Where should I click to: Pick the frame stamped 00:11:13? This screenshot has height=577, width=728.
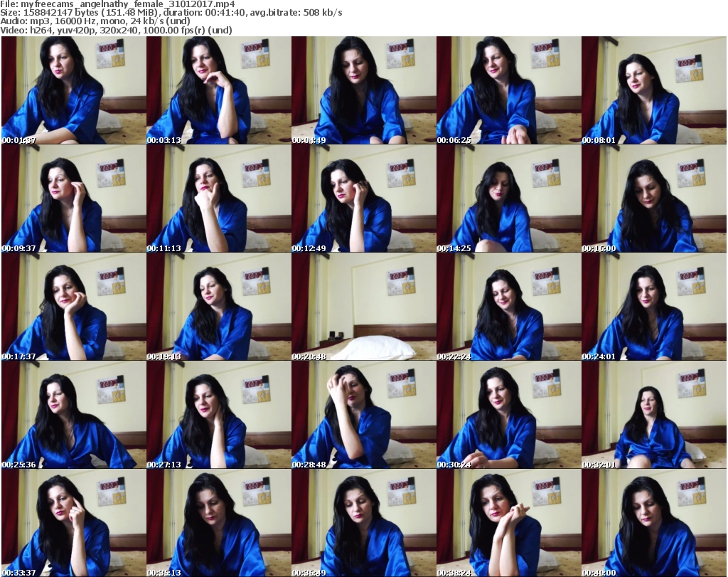pos(219,198)
